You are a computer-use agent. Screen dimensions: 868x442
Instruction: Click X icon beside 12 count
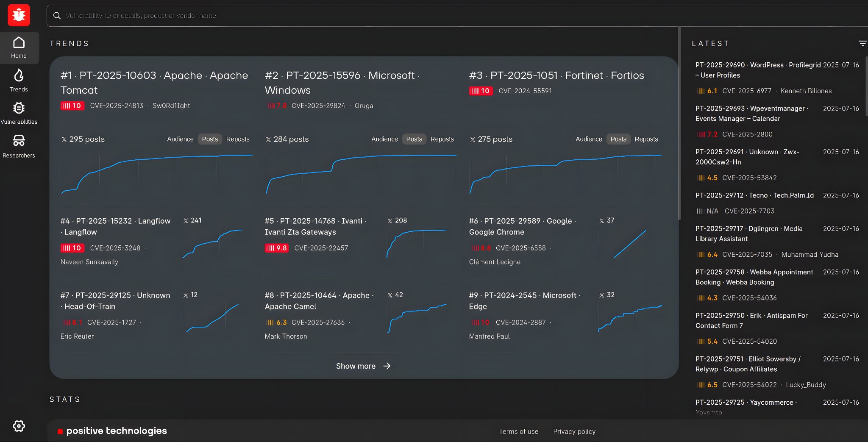[186, 295]
